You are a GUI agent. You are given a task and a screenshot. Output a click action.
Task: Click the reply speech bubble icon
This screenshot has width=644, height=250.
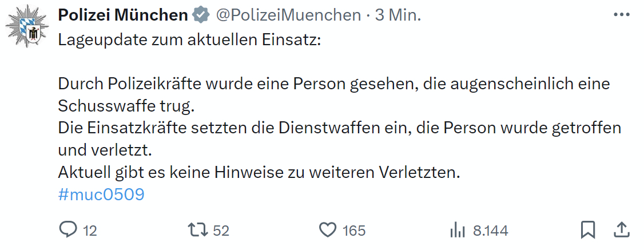coord(68,230)
